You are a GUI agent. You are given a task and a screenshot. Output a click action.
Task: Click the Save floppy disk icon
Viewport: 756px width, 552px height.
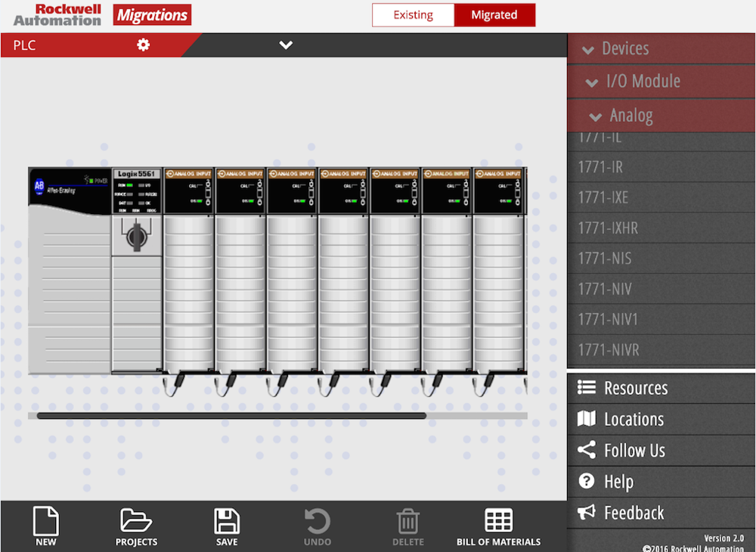pos(227,522)
